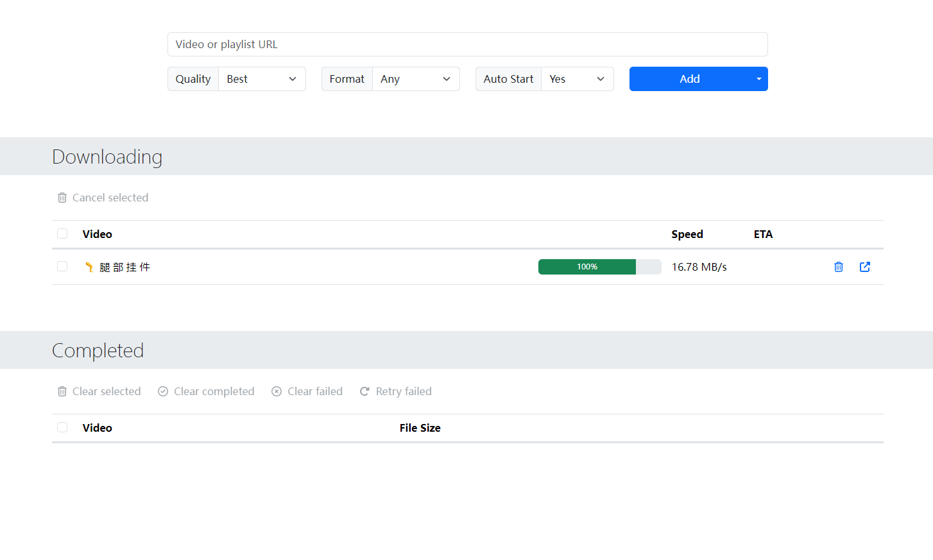933x560 pixels.
Task: Click the File Size column header
Action: (420, 428)
